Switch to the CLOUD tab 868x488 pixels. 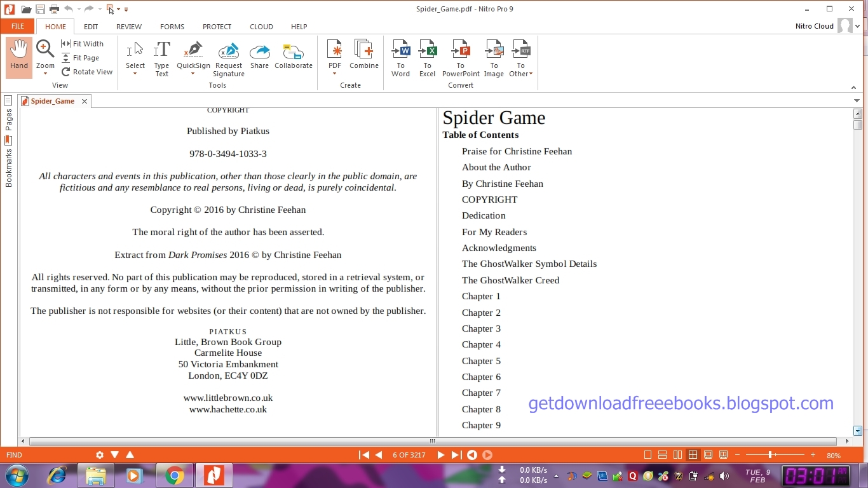261,27
